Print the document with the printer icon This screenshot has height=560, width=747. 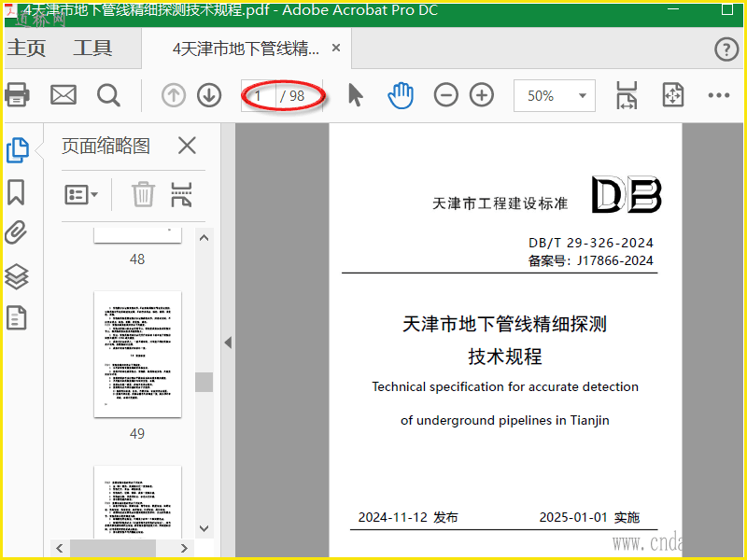(17, 95)
